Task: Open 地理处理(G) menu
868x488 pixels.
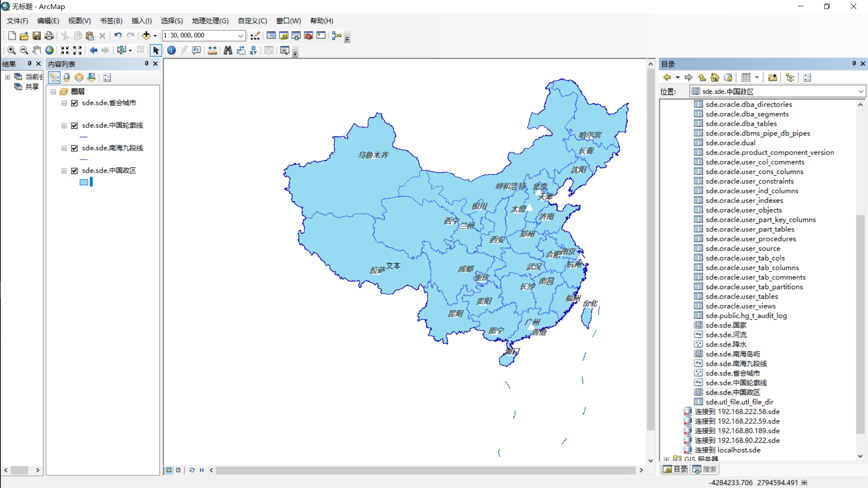Action: pos(210,21)
